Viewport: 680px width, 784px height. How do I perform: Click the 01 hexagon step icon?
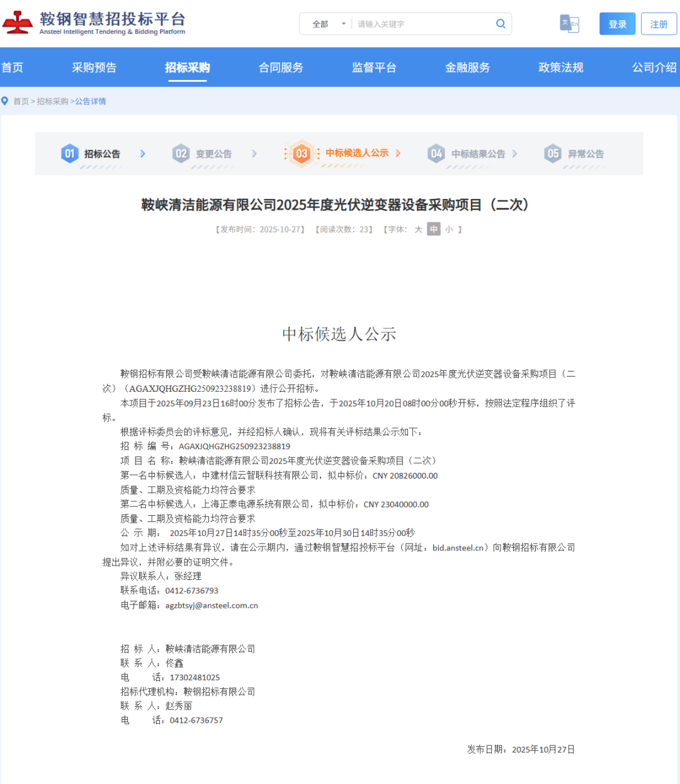click(69, 154)
